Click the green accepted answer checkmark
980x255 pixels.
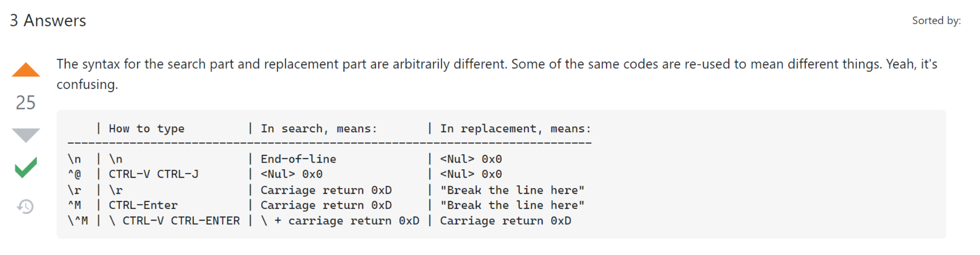point(26,167)
